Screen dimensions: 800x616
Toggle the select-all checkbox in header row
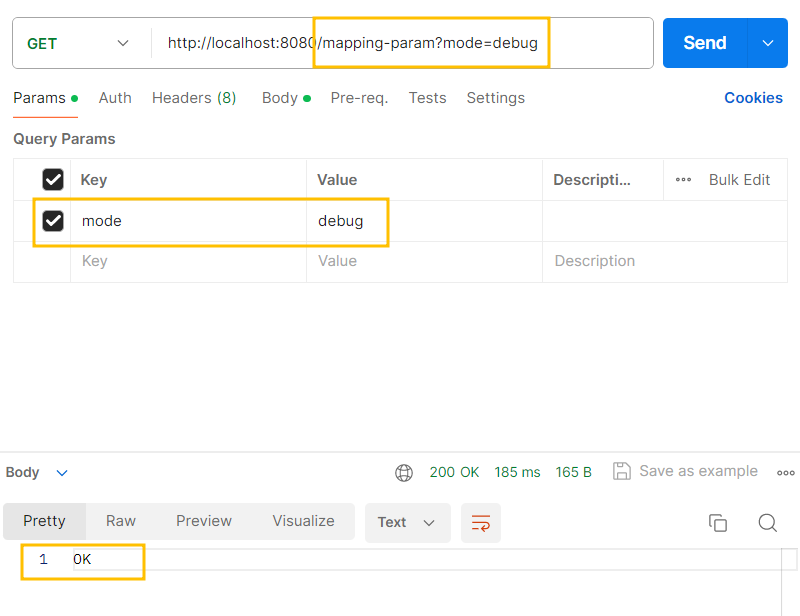pos(53,180)
